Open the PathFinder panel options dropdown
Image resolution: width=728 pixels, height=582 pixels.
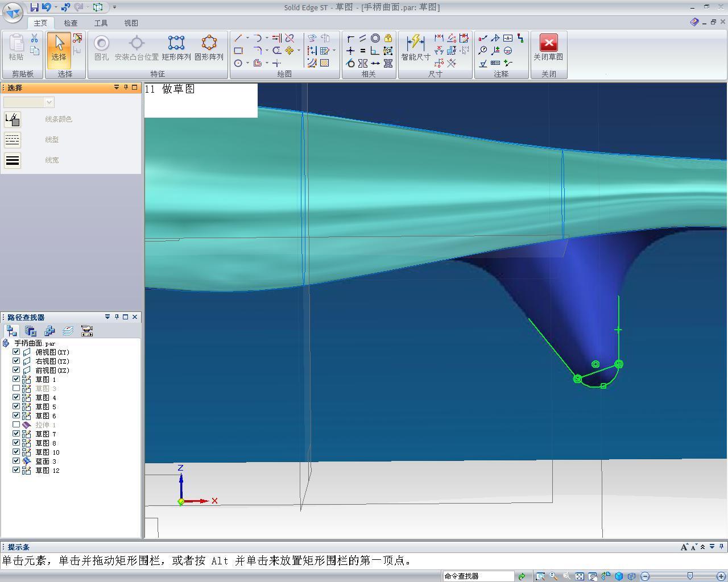point(107,317)
